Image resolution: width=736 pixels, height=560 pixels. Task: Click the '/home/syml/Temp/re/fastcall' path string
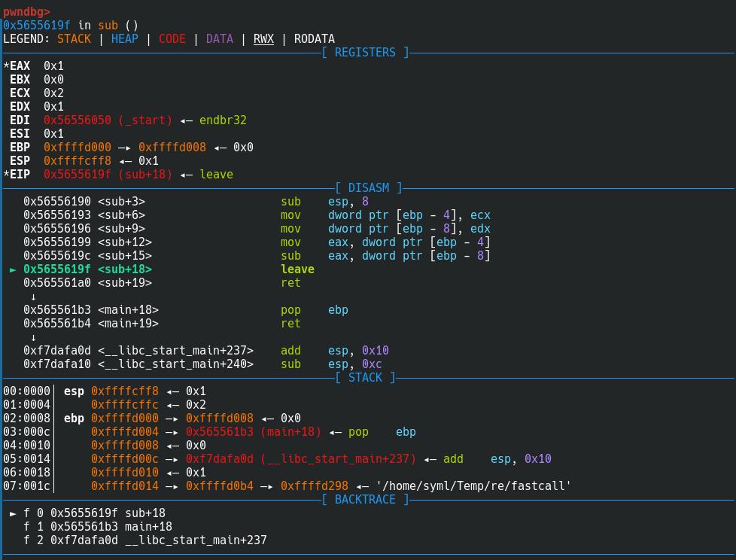pyautogui.click(x=473, y=486)
